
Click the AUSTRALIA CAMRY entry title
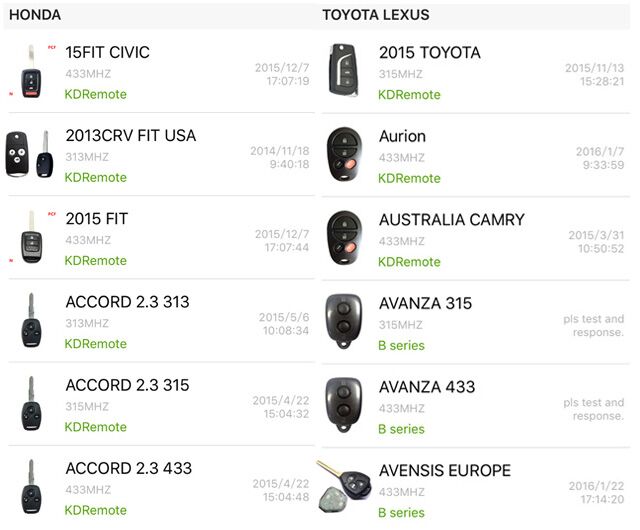(451, 220)
